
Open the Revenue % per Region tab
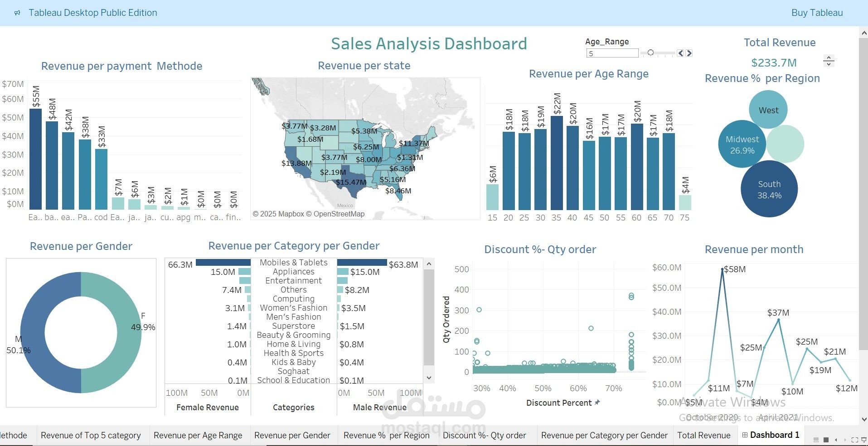pyautogui.click(x=386, y=436)
